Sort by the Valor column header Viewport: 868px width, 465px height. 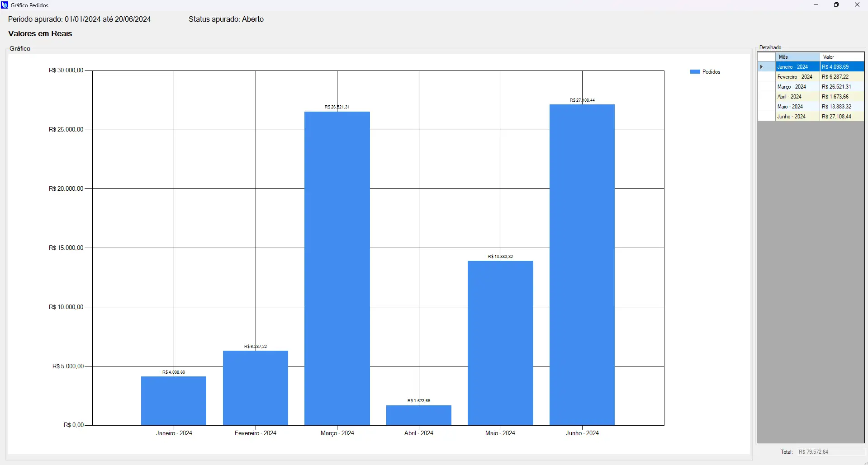(842, 57)
